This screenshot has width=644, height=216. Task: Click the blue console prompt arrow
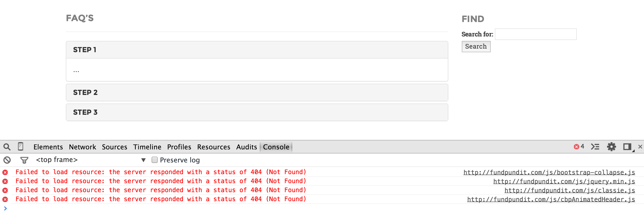(x=5, y=208)
